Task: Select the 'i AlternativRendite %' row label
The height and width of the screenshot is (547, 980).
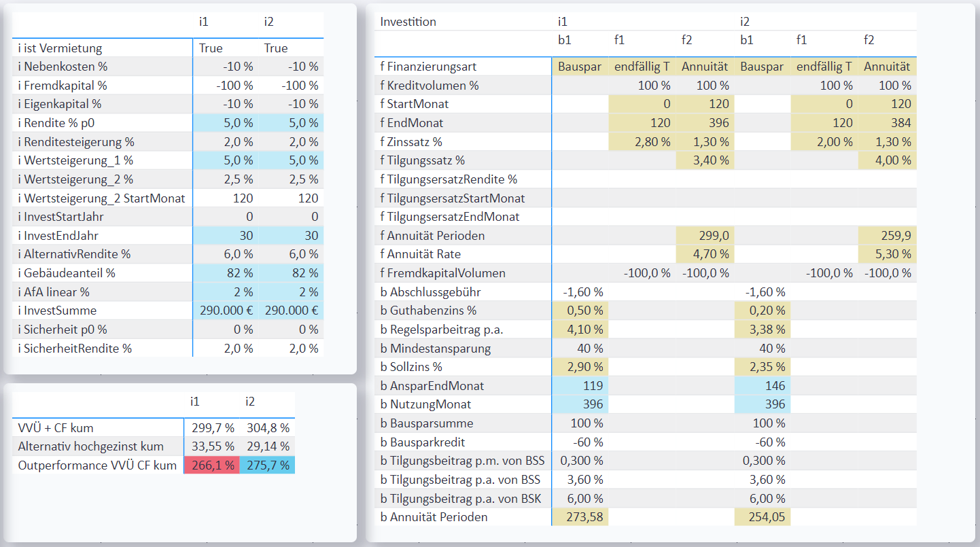Action: click(73, 254)
